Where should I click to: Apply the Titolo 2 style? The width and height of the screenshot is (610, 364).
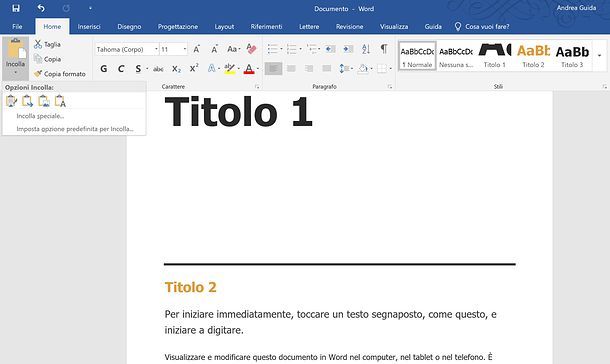click(533, 56)
